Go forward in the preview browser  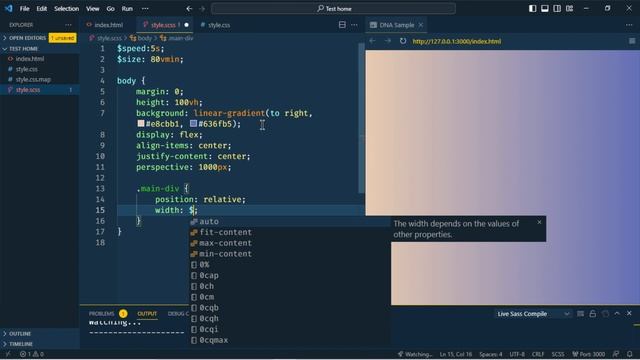pos(388,41)
